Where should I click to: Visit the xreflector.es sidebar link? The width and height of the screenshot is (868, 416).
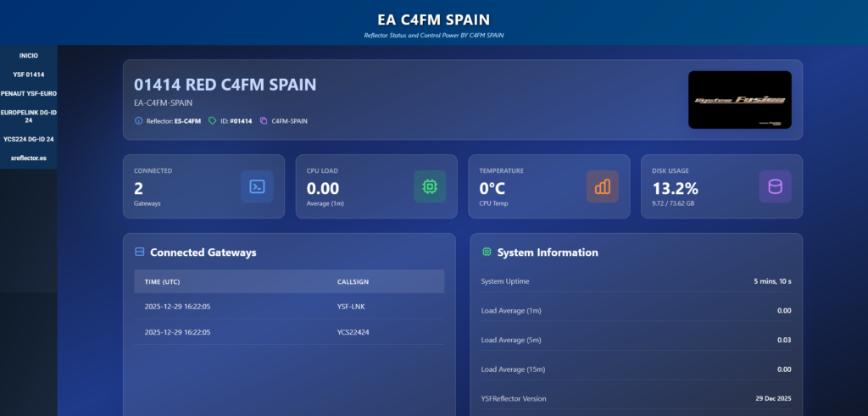[x=29, y=158]
